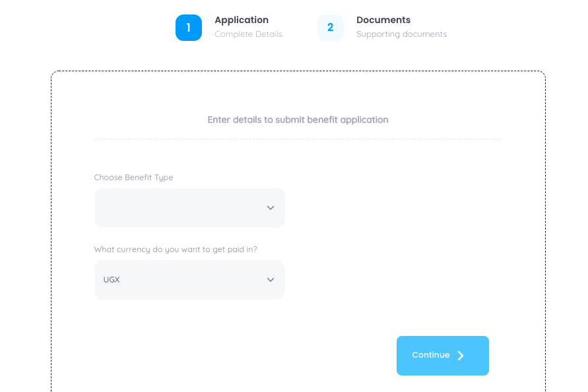This screenshot has width=588, height=392.
Task: Click the Continue label text
Action: [430, 355]
